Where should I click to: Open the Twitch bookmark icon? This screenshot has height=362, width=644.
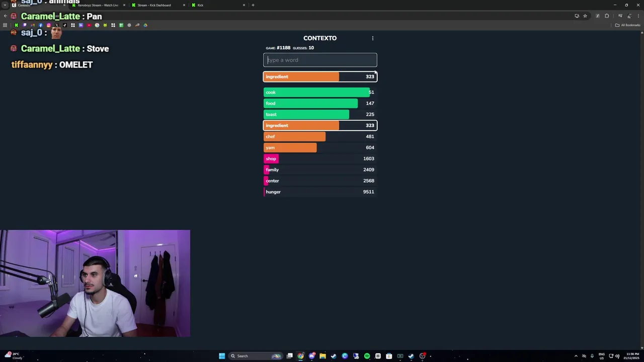(24, 25)
